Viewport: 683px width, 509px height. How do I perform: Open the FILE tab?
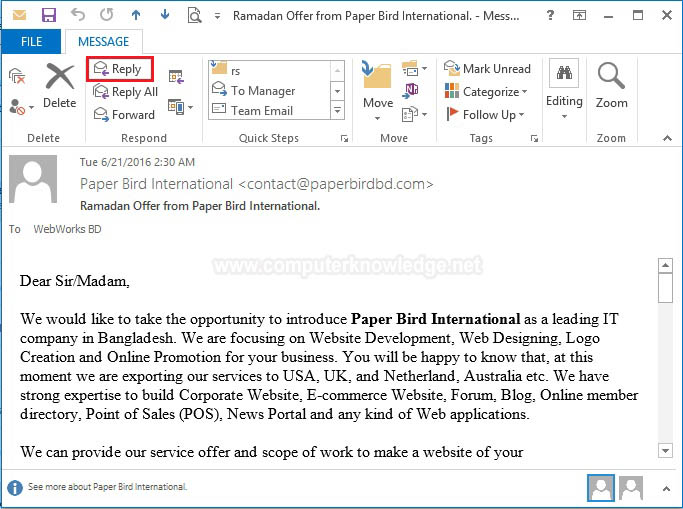[31, 42]
